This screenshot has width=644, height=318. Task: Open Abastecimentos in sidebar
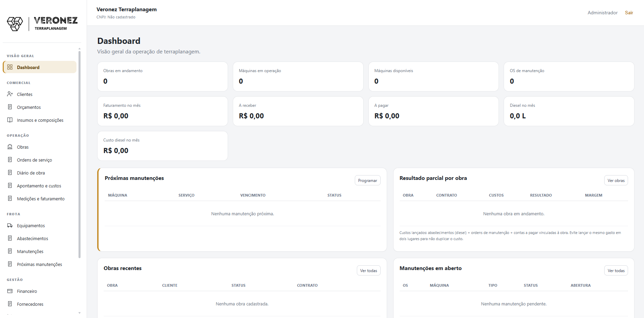coord(40,238)
